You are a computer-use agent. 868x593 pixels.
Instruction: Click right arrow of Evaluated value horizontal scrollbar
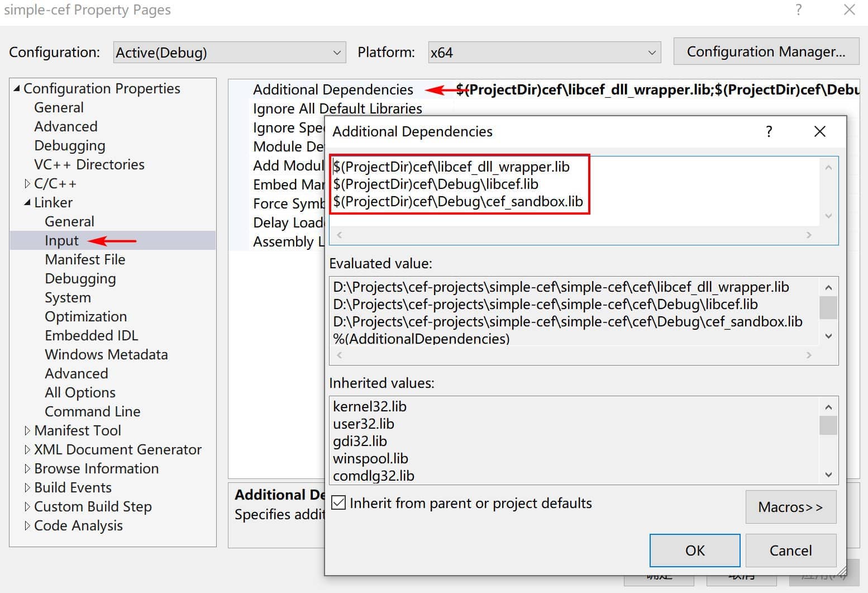(x=809, y=355)
